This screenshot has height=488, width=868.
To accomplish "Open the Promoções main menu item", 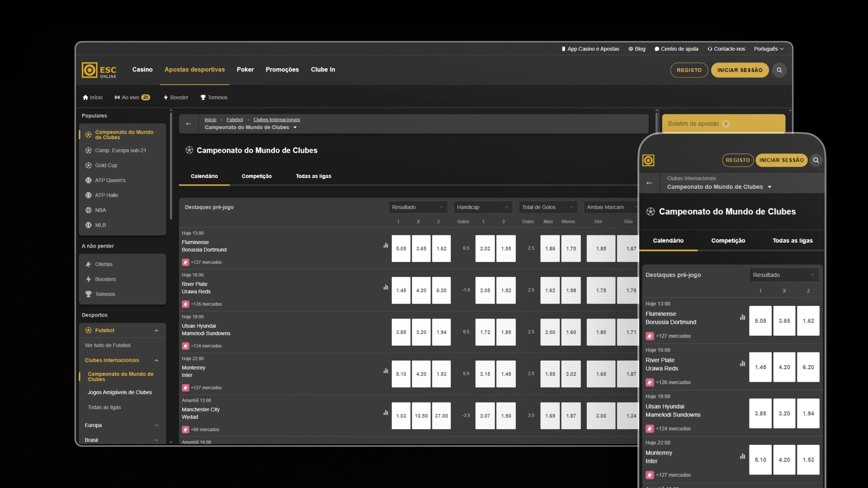I will click(282, 70).
